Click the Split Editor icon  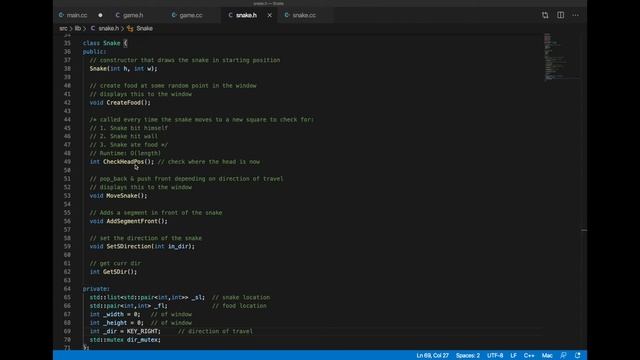tap(560, 15)
